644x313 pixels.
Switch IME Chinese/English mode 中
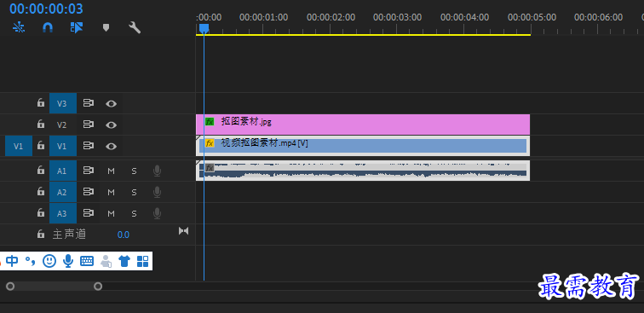point(12,261)
